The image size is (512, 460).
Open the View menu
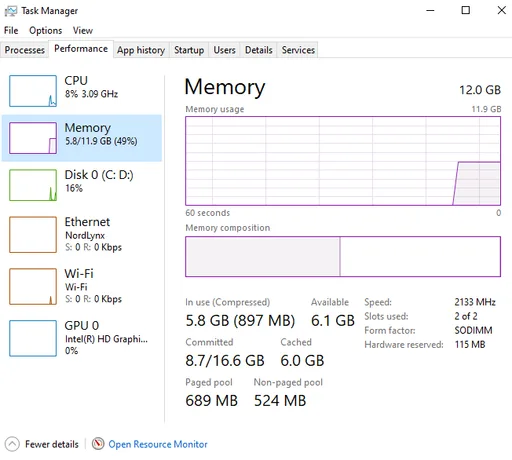83,30
